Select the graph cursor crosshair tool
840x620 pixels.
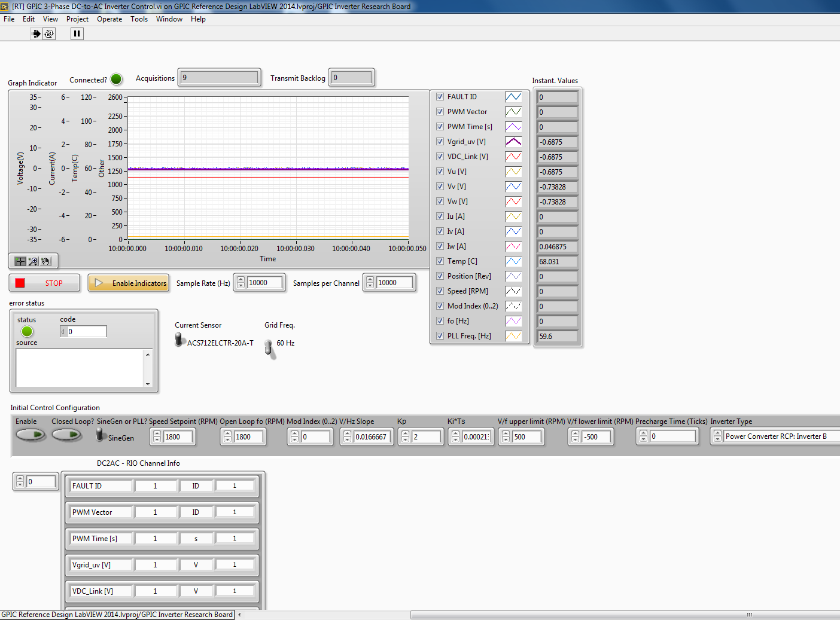20,261
